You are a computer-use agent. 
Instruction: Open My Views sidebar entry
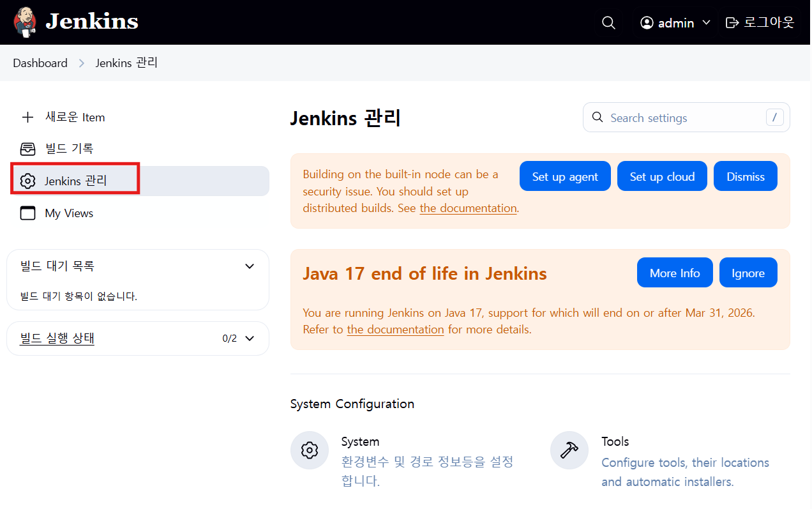pyautogui.click(x=138, y=213)
